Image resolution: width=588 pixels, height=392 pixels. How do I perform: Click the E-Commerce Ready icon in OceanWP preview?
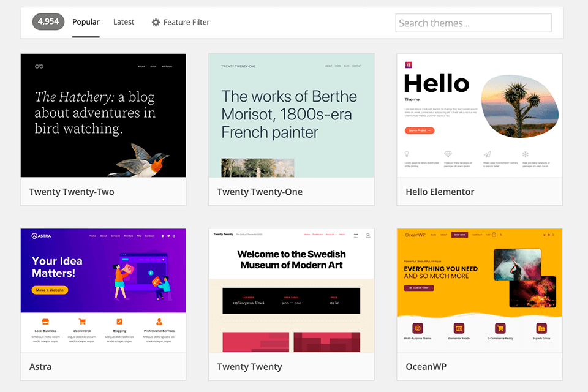500,328
